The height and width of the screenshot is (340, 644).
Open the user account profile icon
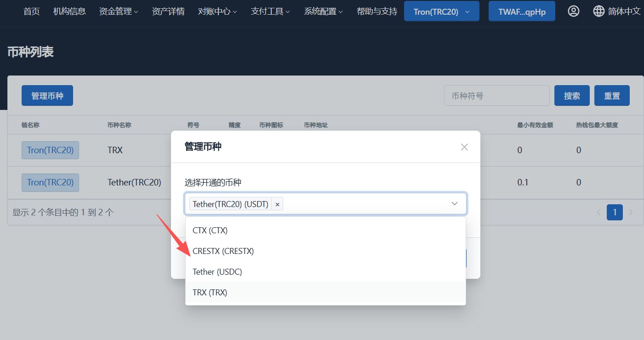pyautogui.click(x=573, y=11)
